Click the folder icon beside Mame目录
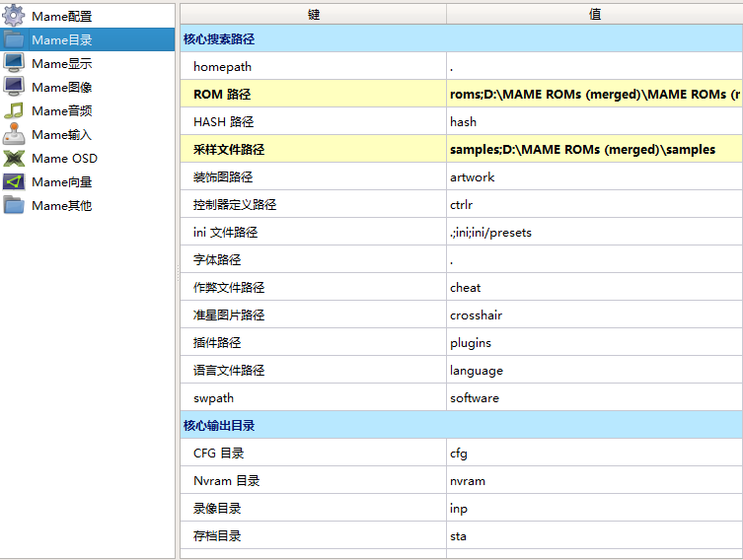 point(13,39)
